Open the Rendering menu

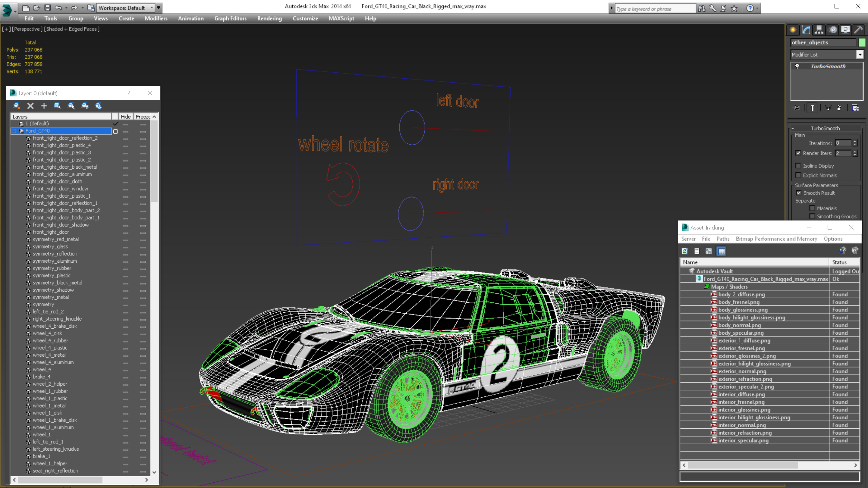[269, 18]
